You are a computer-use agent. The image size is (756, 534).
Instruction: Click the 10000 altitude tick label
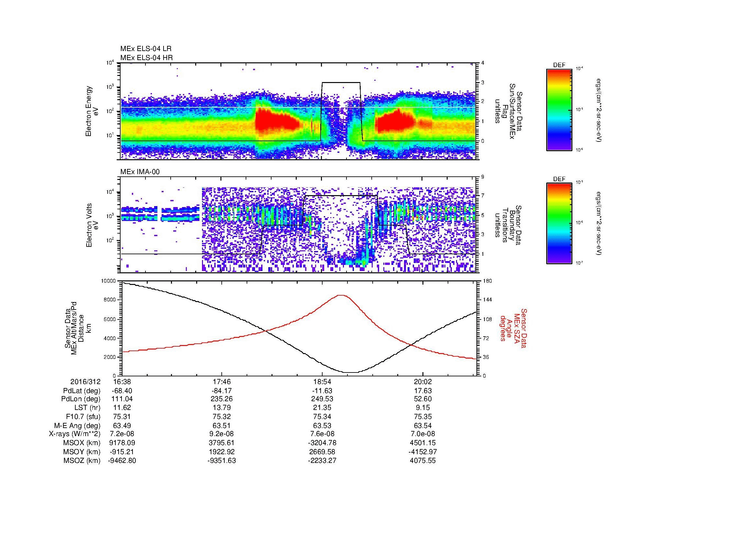(109, 281)
